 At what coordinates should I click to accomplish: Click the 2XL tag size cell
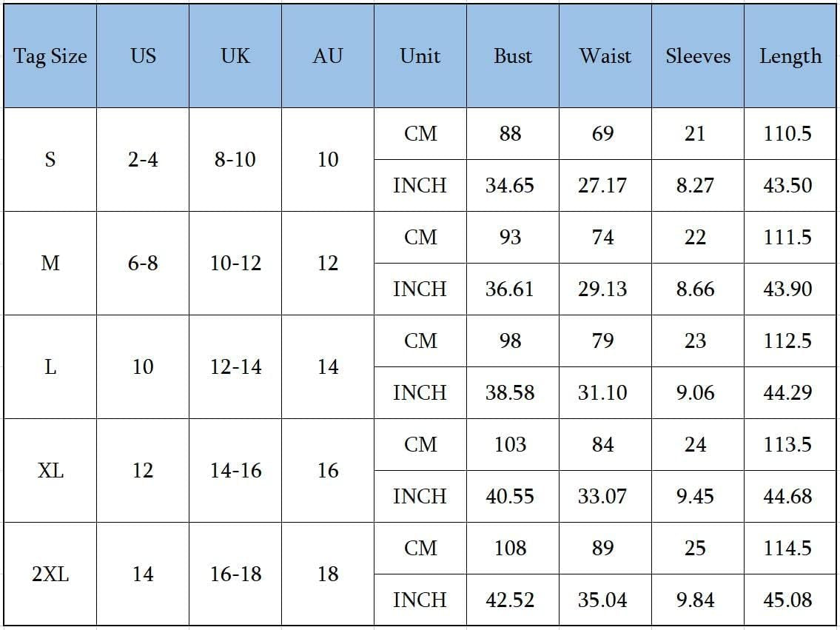[x=50, y=574]
